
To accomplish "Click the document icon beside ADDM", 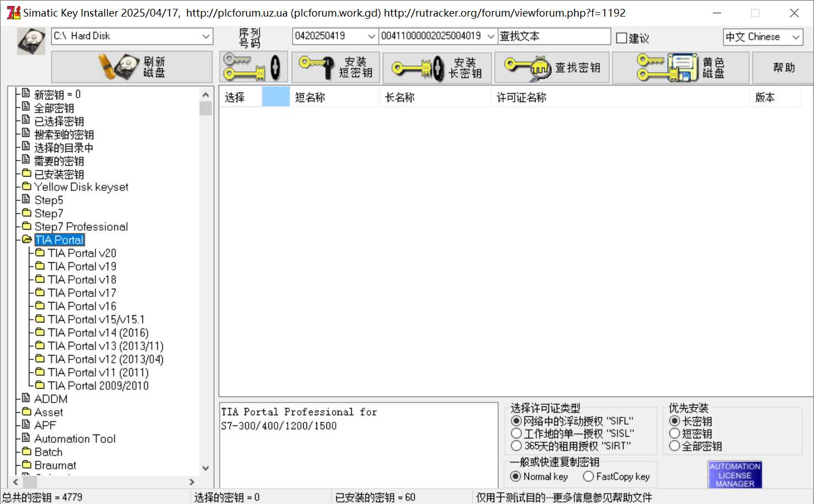I will (26, 397).
